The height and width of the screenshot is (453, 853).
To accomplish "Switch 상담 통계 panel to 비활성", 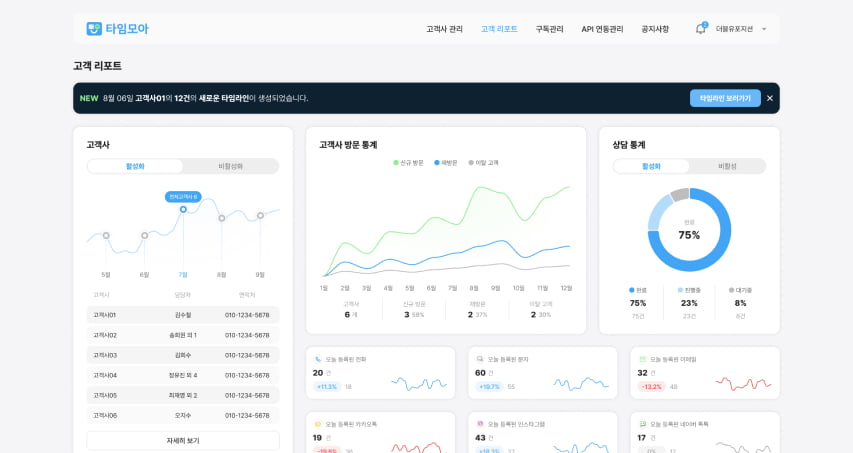I will pyautogui.click(x=727, y=166).
